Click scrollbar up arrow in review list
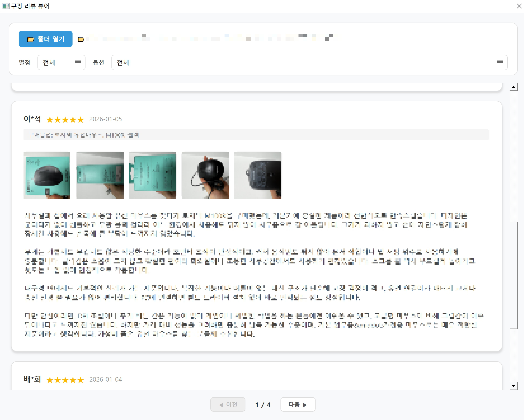This screenshot has width=524, height=420. [x=513, y=87]
